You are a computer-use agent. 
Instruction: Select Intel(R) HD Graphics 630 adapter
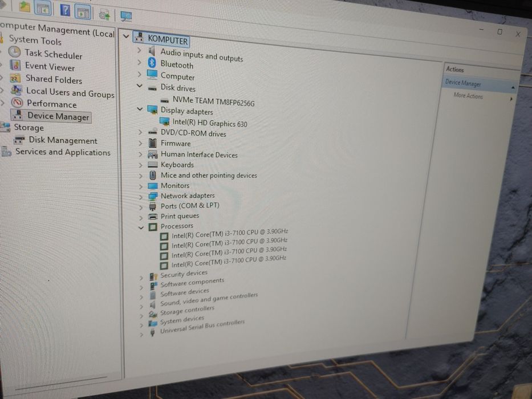(210, 123)
